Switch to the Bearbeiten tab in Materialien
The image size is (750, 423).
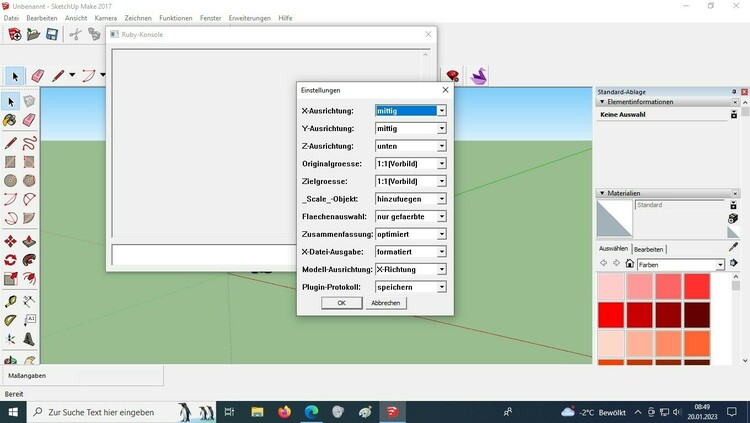[649, 249]
